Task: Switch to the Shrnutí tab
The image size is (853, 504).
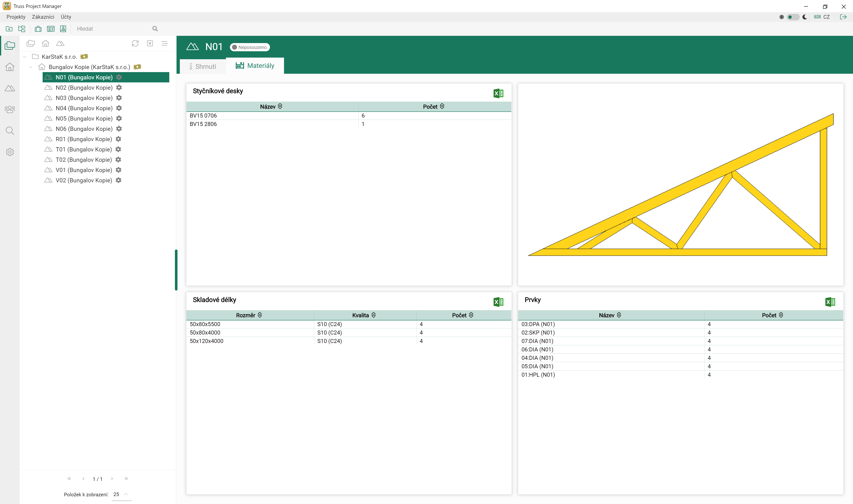Action: point(203,66)
